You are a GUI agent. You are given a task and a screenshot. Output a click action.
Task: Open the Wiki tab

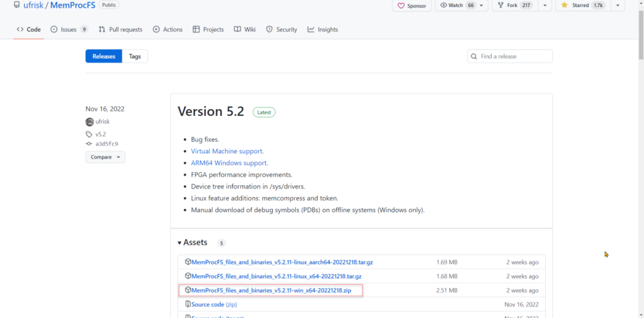[245, 30]
